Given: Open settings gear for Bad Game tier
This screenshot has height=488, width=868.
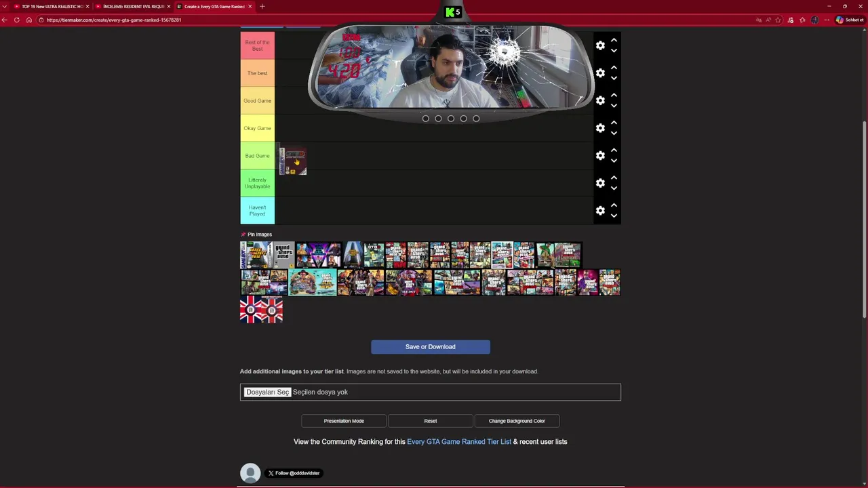Looking at the screenshot, I should [600, 156].
